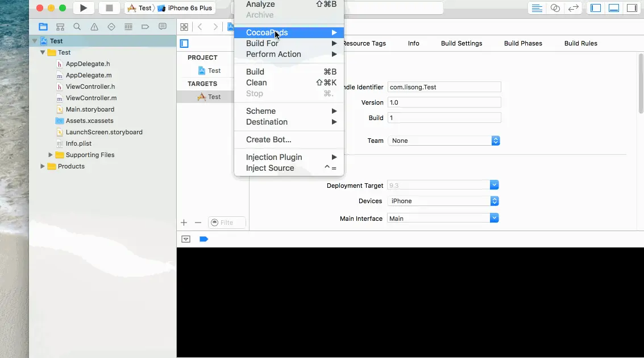Toggle the Utilities panel visibility
644x358 pixels.
631,8
